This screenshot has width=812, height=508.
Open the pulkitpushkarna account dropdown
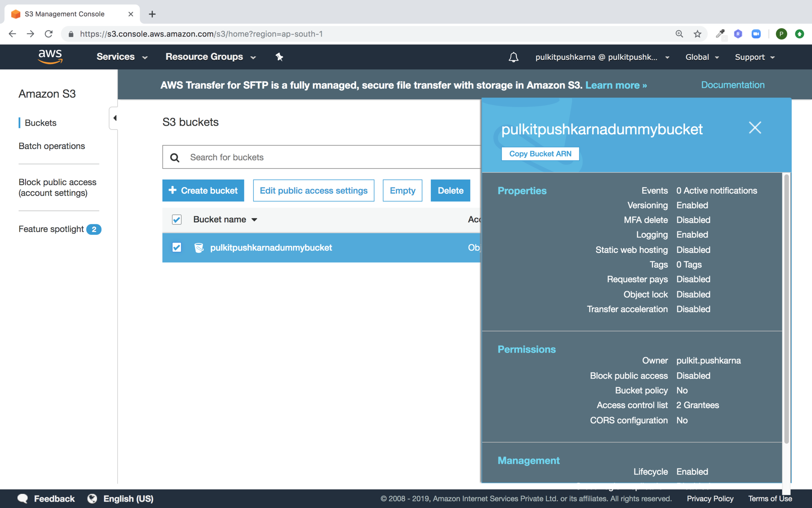[602, 57]
